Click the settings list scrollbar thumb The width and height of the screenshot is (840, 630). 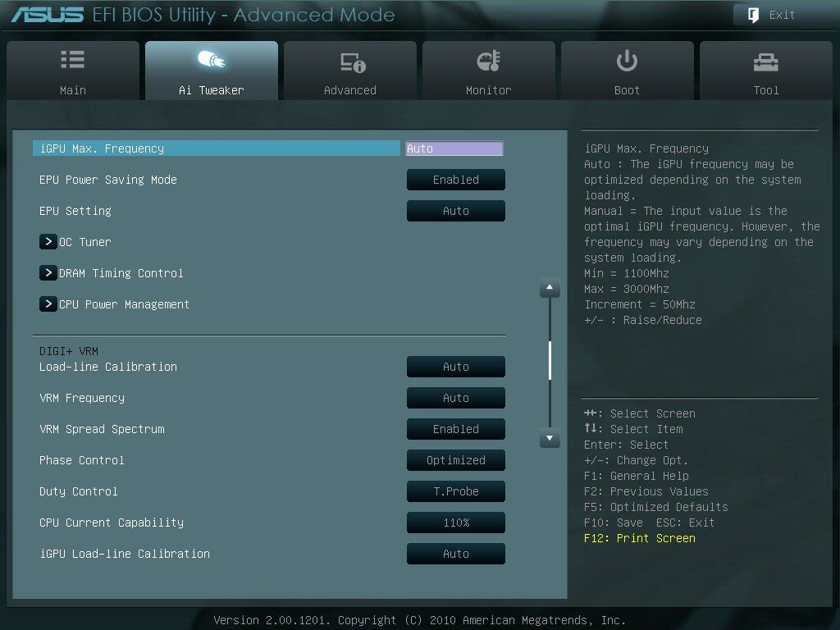(x=550, y=360)
